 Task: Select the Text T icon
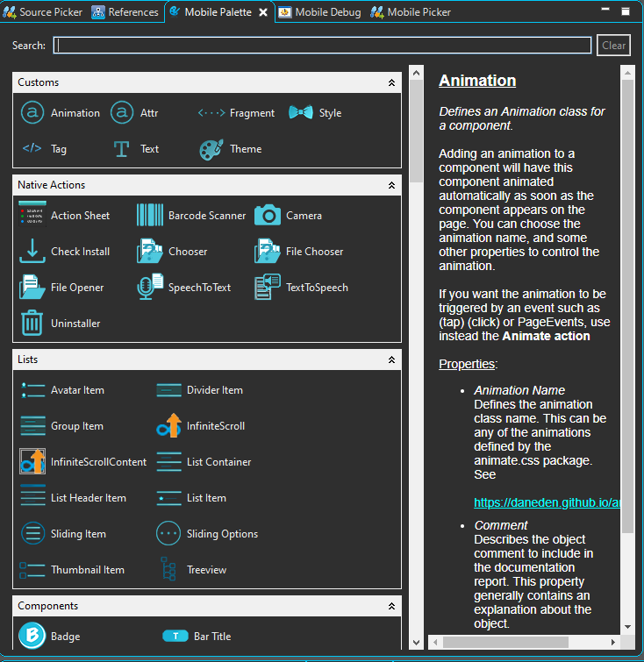pos(122,148)
